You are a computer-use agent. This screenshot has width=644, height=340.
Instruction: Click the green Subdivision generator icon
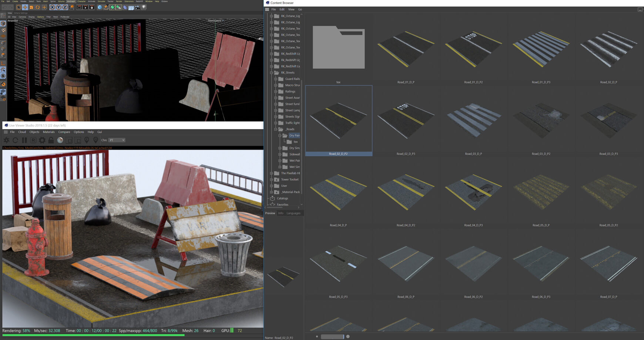pos(112,7)
